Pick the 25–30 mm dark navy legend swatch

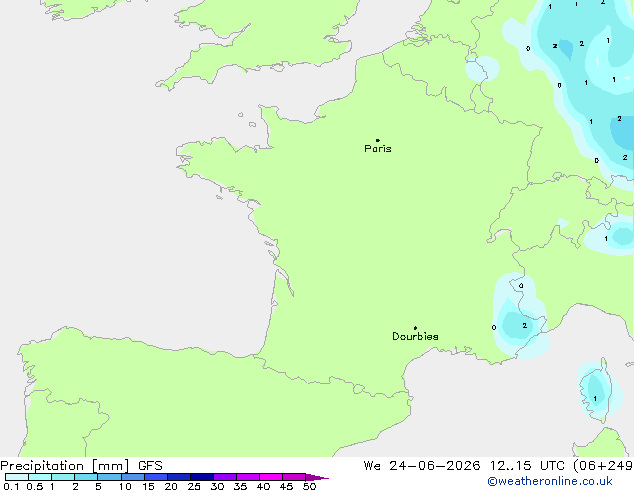[x=202, y=477]
